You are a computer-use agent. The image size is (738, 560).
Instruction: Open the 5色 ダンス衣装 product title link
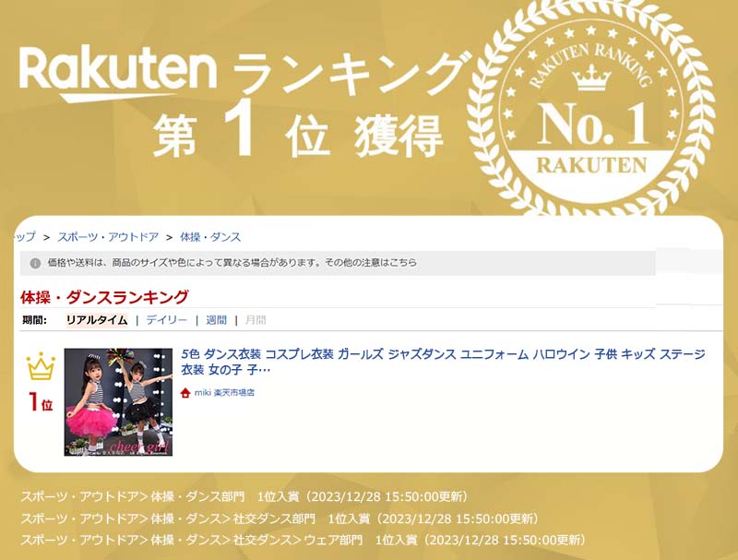point(444,362)
